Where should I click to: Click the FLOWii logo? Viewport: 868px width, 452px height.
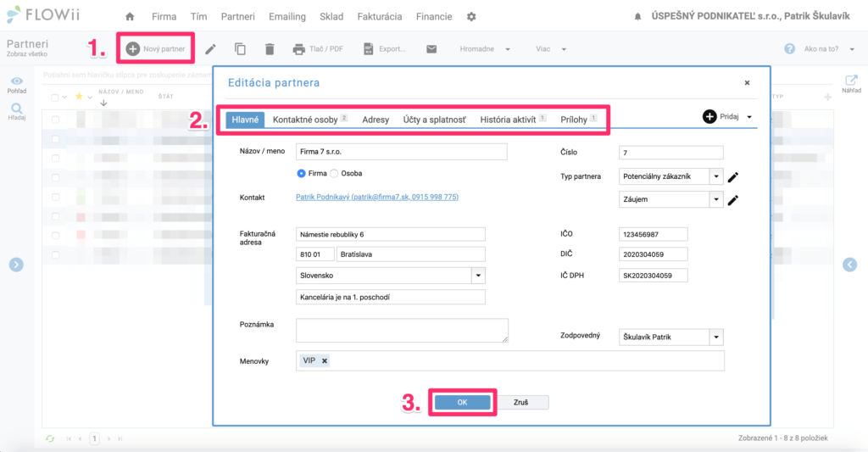click(43, 15)
